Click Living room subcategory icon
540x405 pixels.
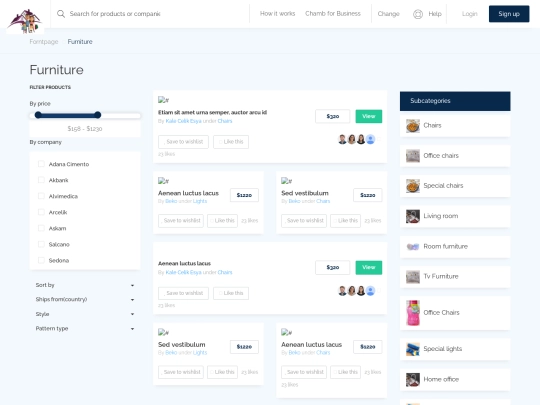[413, 216]
